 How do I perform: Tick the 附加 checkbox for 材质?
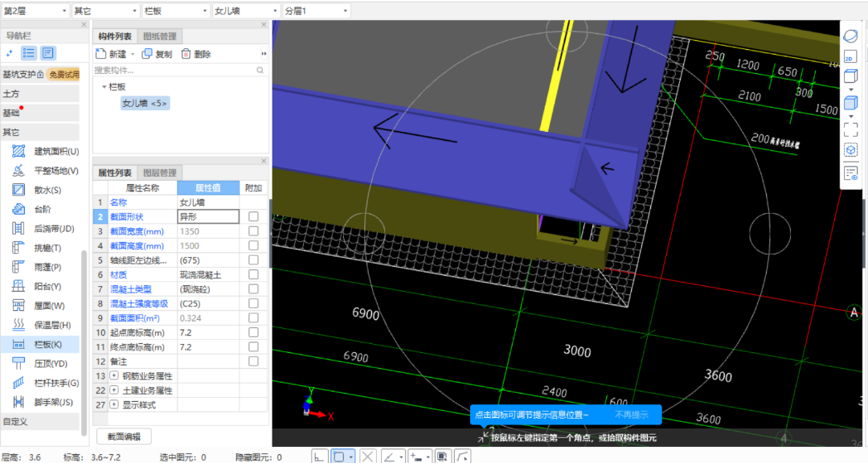point(253,274)
